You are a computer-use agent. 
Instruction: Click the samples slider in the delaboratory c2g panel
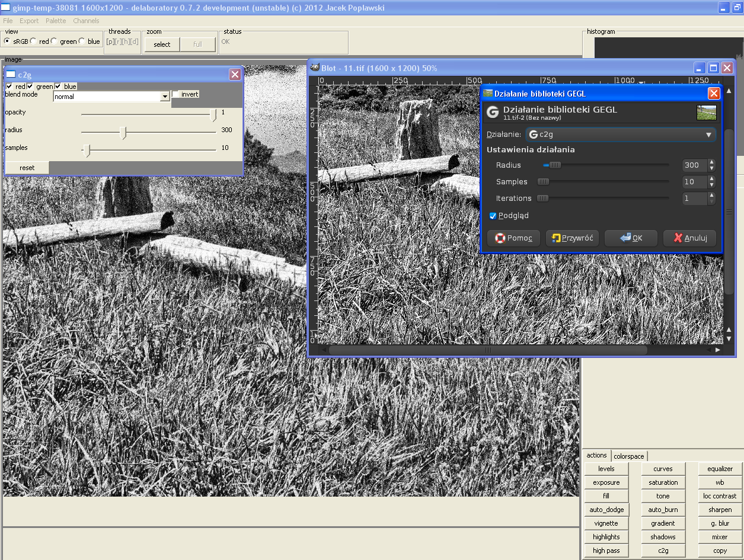(x=148, y=151)
